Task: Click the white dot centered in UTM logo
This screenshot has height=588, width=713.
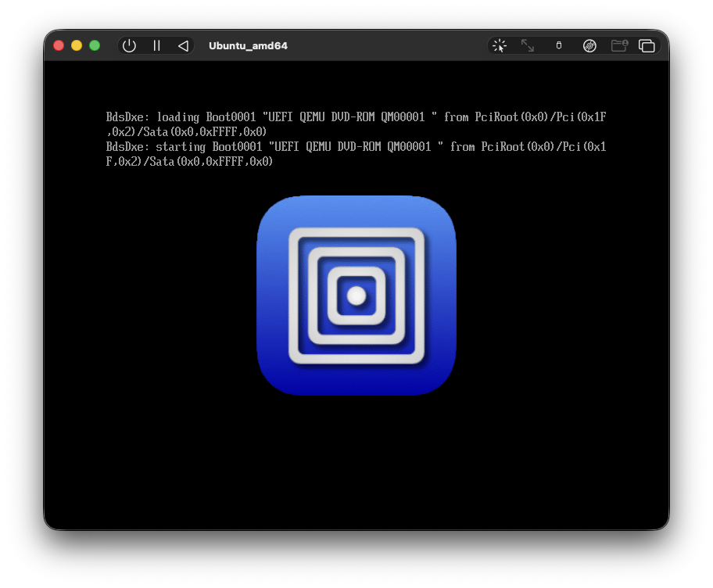Action: [x=356, y=296]
